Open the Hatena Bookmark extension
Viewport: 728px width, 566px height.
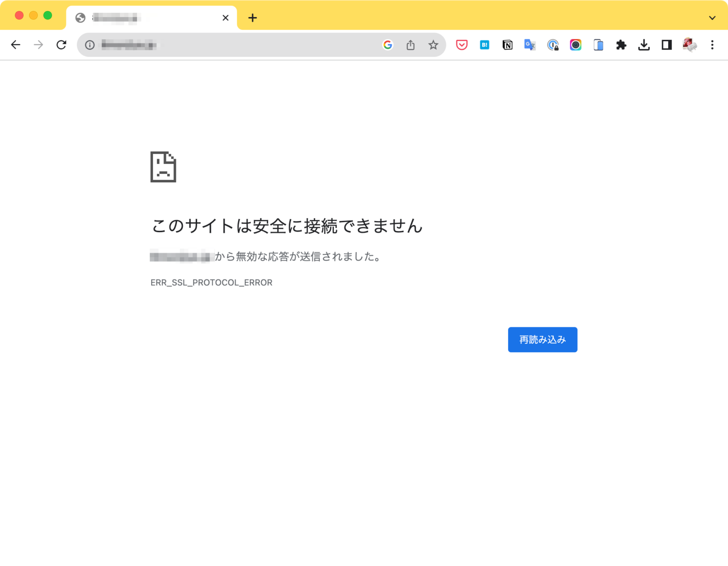click(484, 45)
